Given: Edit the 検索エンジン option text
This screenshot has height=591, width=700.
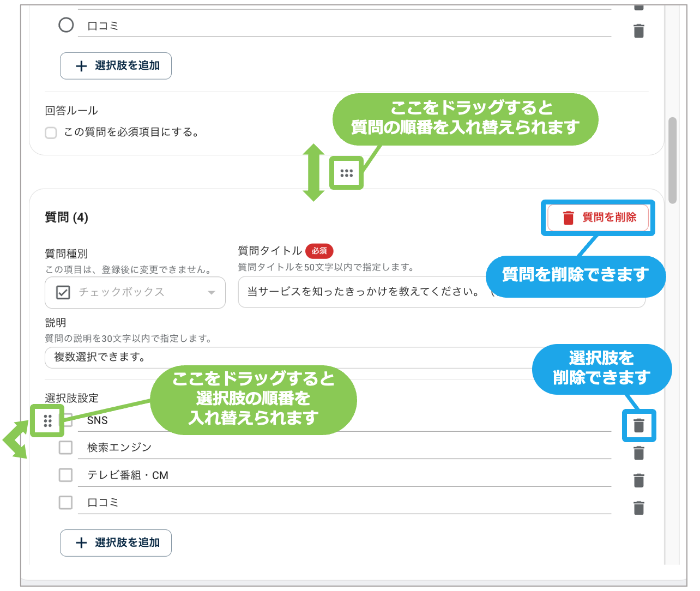Looking at the screenshot, I should tap(345, 448).
